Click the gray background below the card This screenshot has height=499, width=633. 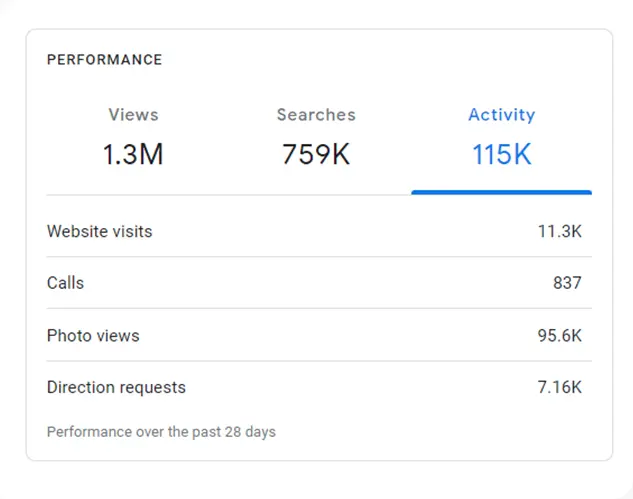click(x=318, y=481)
